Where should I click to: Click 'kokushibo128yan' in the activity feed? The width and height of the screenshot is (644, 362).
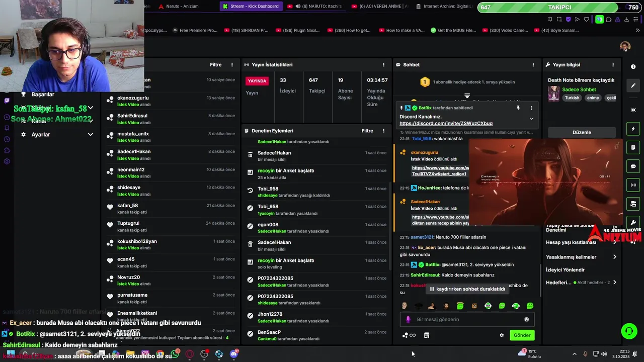click(x=137, y=241)
